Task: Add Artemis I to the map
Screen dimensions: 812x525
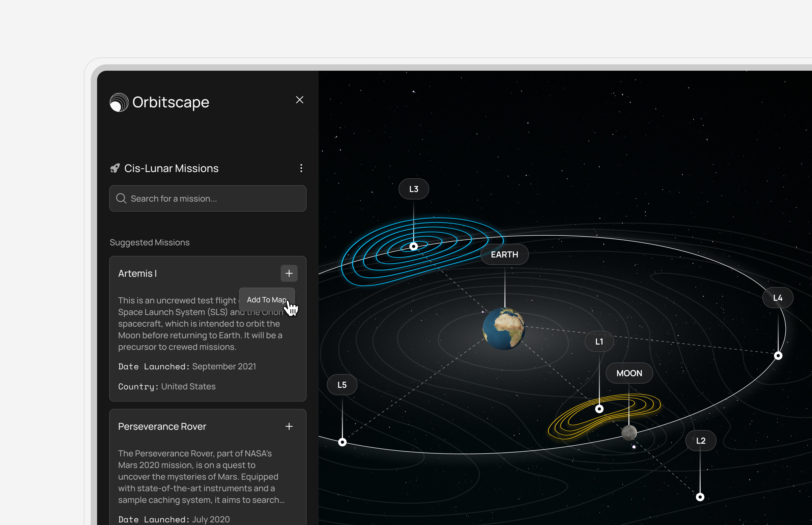Action: click(x=289, y=273)
